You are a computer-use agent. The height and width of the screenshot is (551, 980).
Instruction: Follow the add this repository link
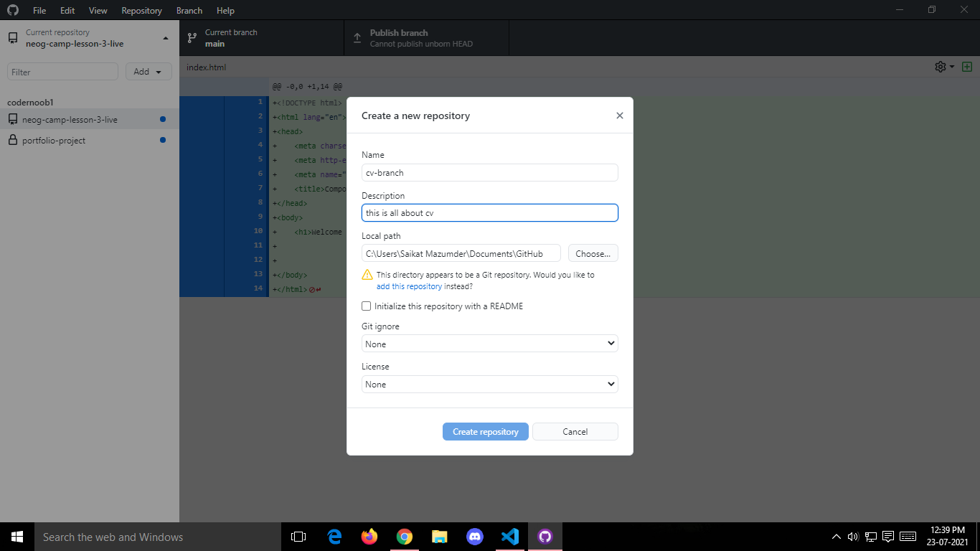(409, 286)
